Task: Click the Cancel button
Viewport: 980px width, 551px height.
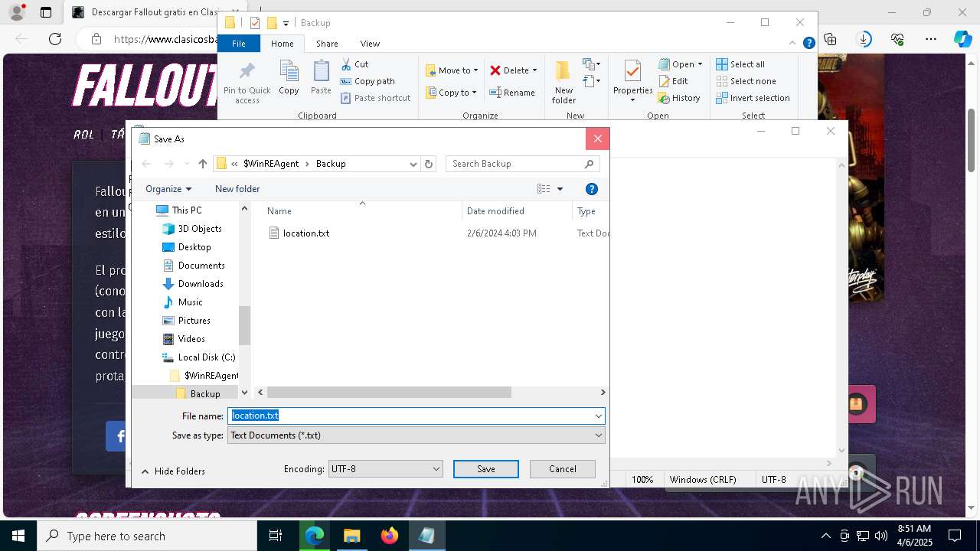Action: tap(563, 469)
